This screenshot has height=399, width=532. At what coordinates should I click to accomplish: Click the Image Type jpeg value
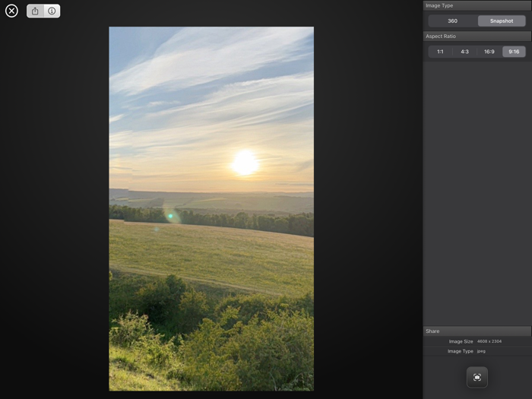click(x=481, y=351)
